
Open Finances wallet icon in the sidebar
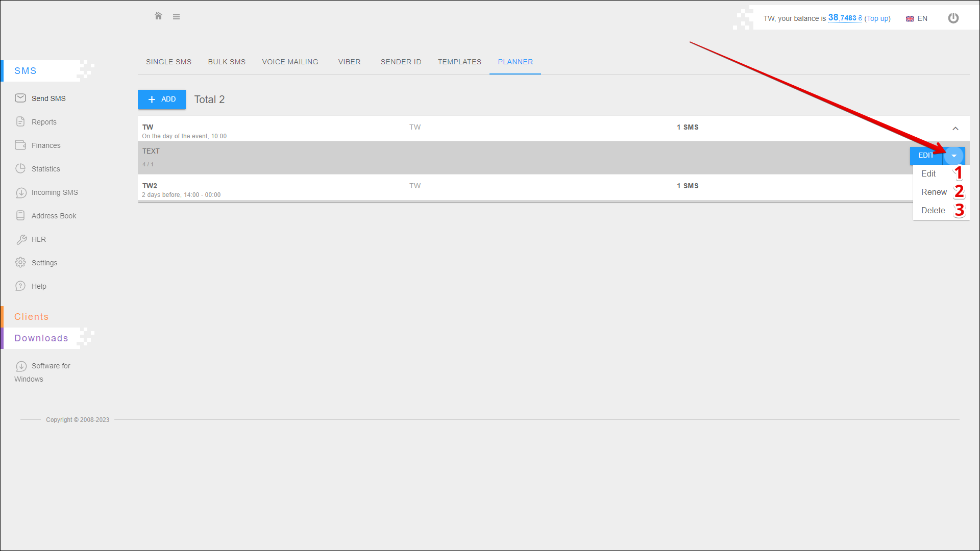click(x=20, y=145)
